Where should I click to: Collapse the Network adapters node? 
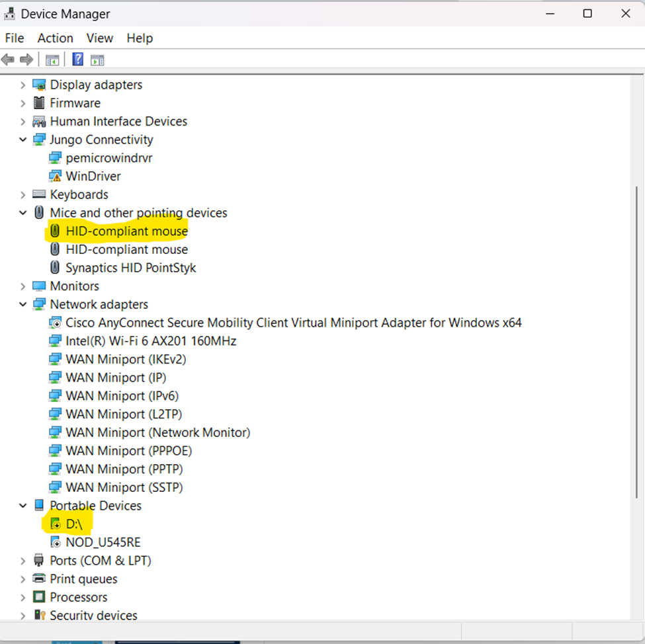point(23,304)
